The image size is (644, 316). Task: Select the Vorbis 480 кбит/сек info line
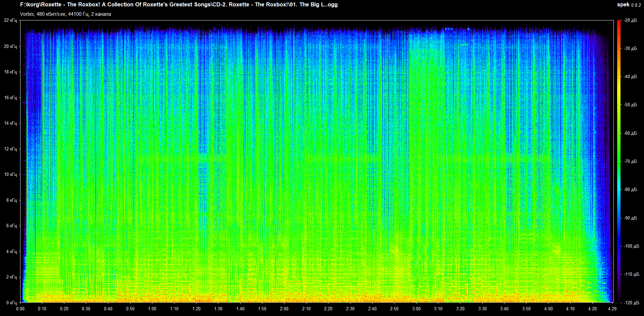[x=65, y=14]
